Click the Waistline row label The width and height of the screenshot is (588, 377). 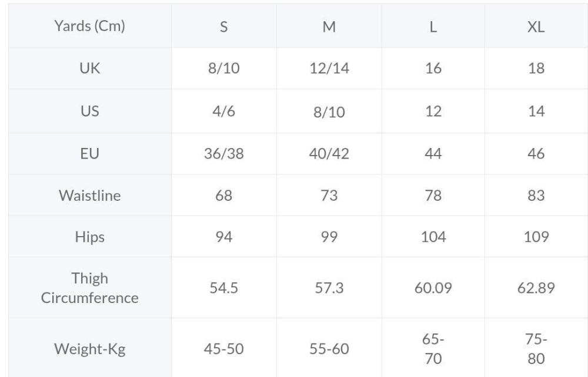[x=89, y=195]
